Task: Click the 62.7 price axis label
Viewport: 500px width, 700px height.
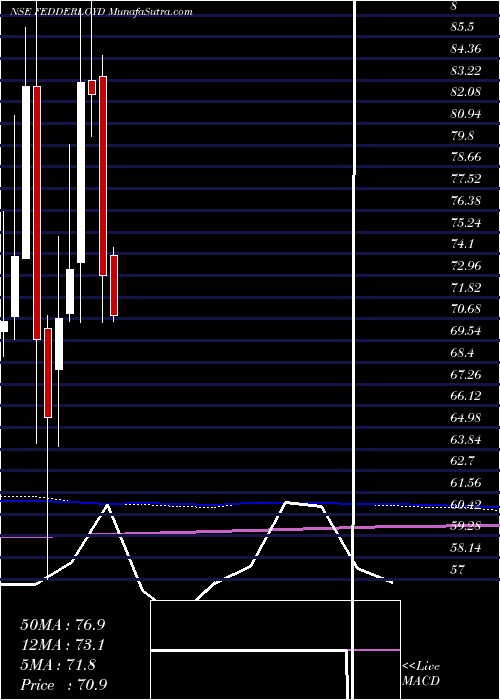Action: 462,461
